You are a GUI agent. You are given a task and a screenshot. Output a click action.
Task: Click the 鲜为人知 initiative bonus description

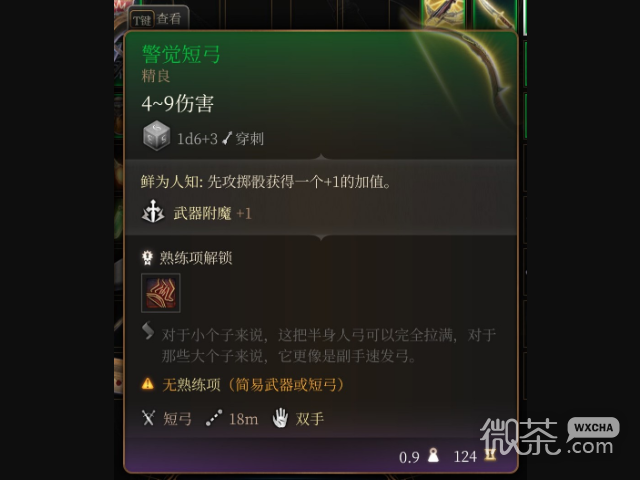[266, 182]
